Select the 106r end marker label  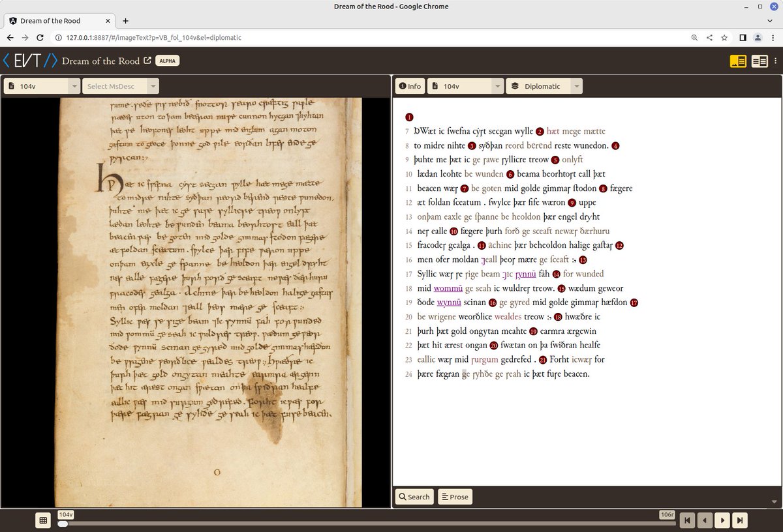[667, 514]
